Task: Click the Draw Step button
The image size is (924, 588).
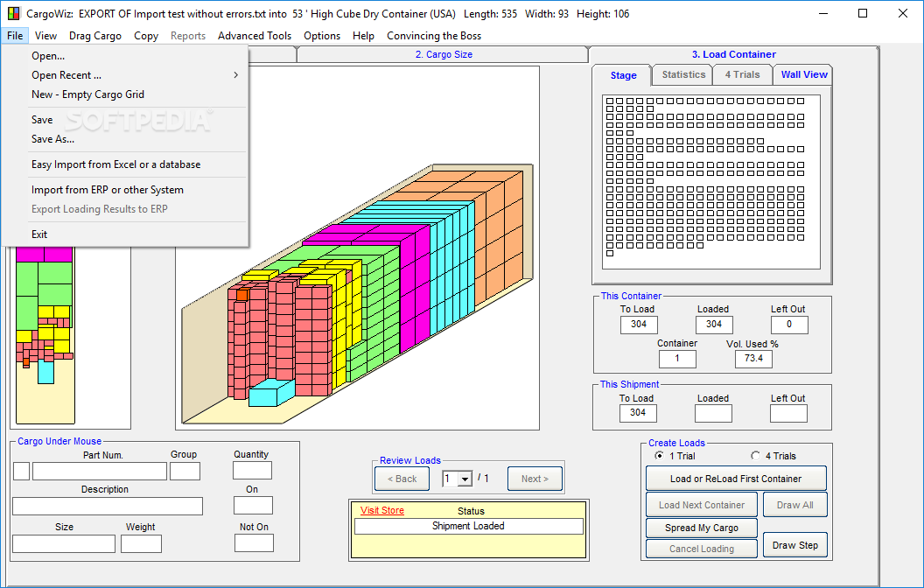Action: click(795, 545)
